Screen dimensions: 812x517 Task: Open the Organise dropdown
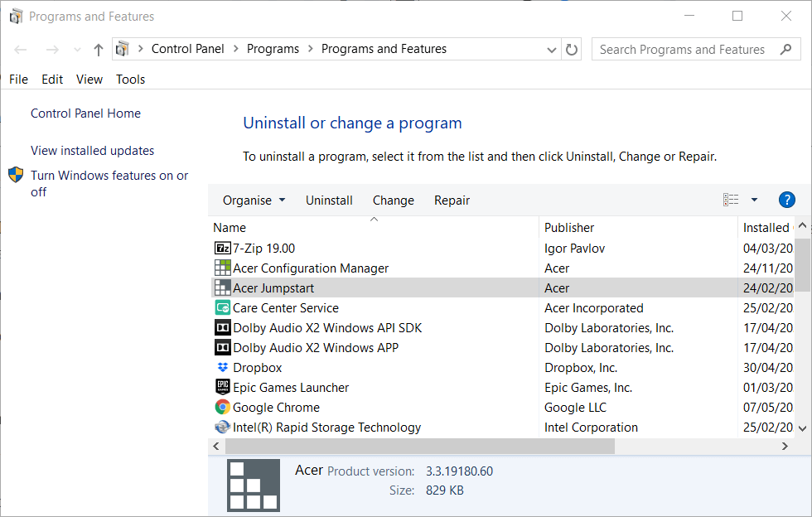tap(254, 201)
